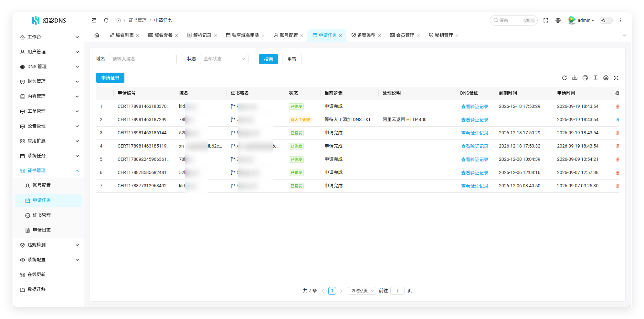Maximize the table with expand icon
The width and height of the screenshot is (644, 319).
click(x=616, y=78)
